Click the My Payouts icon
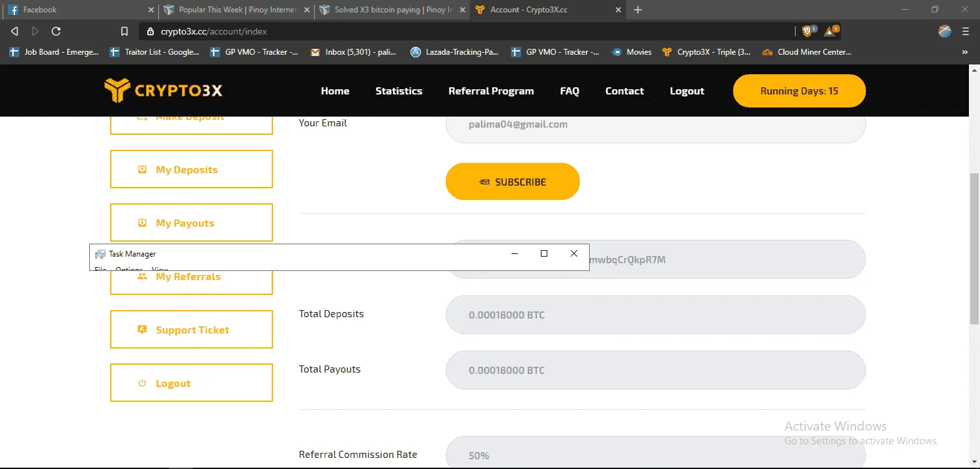This screenshot has height=469, width=980. pos(142,223)
